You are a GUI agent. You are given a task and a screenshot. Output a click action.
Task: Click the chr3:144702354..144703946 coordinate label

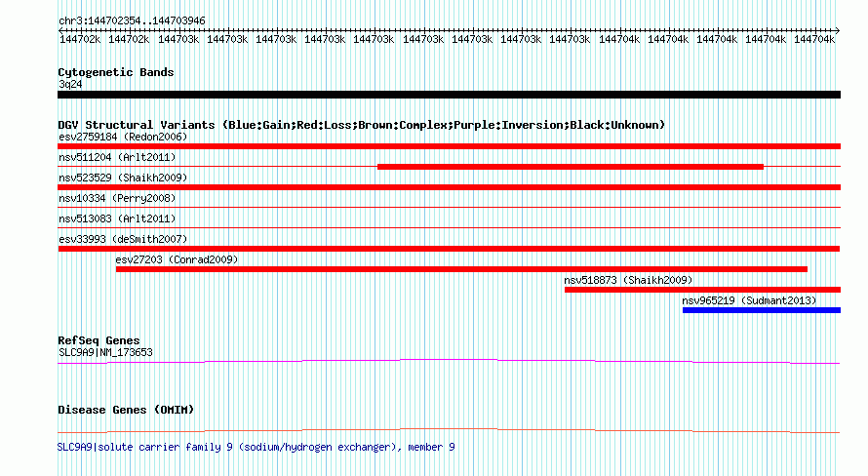(132, 21)
